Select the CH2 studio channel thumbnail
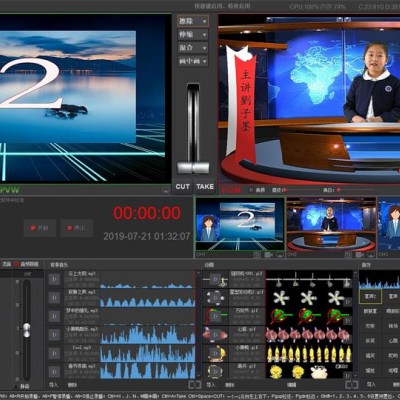 [x=331, y=224]
